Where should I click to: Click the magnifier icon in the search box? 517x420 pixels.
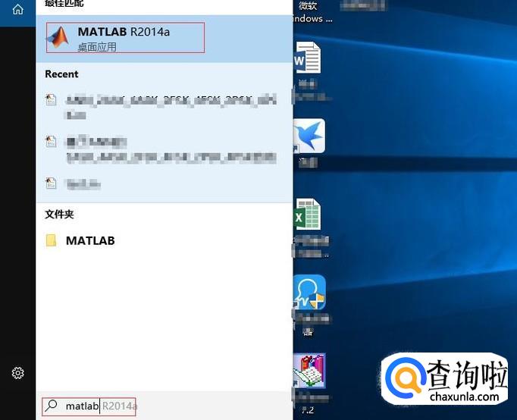point(52,406)
